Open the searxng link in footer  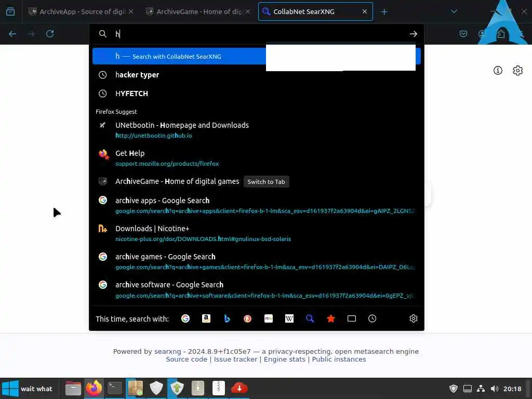(168, 352)
